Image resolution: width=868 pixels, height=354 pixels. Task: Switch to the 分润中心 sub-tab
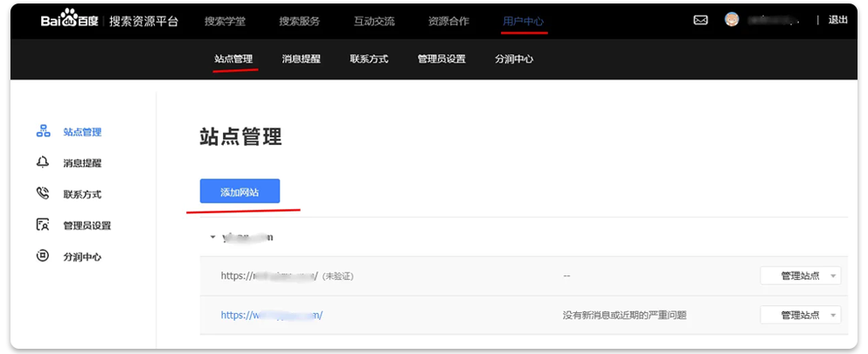click(513, 59)
